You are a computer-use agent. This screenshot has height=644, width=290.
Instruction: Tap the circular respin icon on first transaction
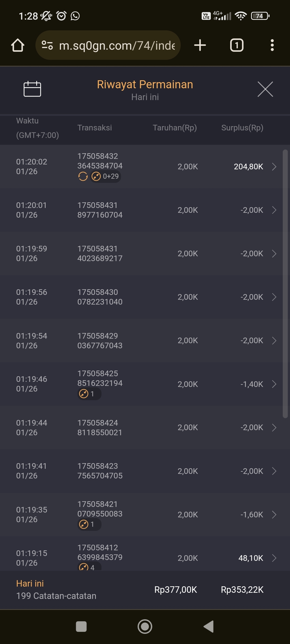[x=83, y=176]
